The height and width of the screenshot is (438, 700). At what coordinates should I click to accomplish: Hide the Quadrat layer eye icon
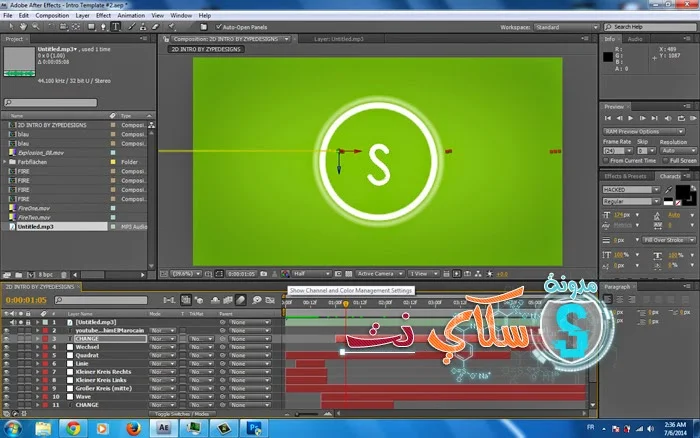[x=6, y=355]
